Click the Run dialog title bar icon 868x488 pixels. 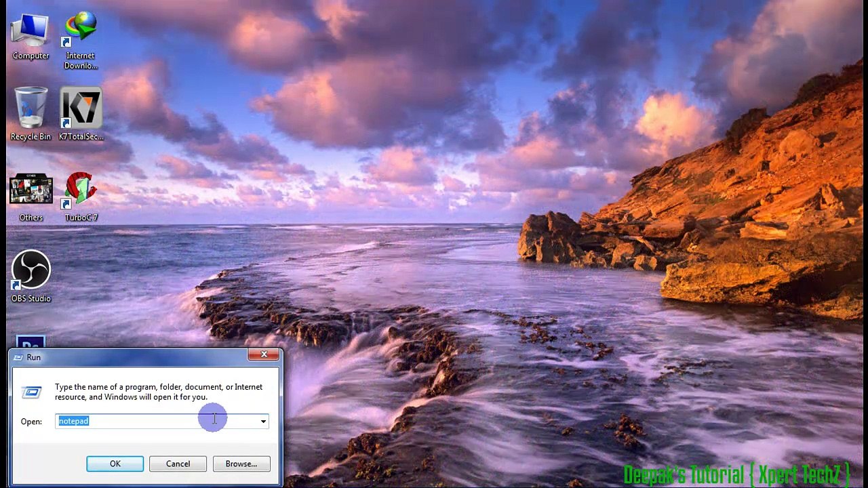[18, 357]
